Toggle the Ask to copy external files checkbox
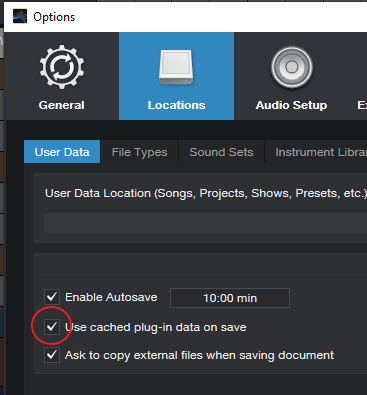The image size is (367, 395). (x=52, y=355)
